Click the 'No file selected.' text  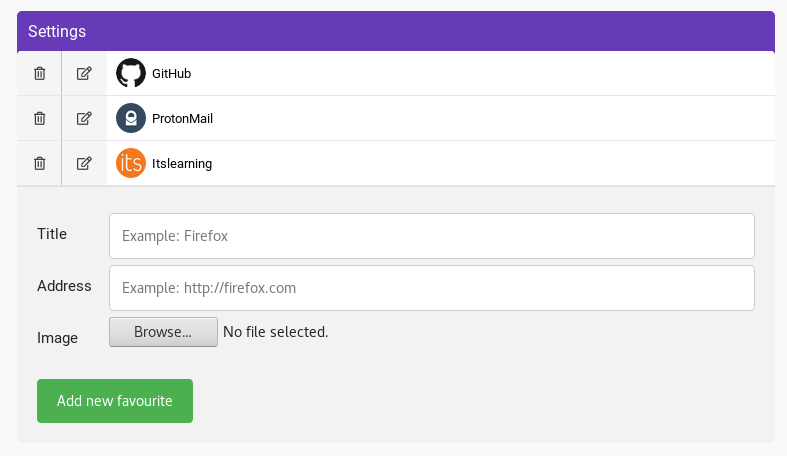point(276,331)
